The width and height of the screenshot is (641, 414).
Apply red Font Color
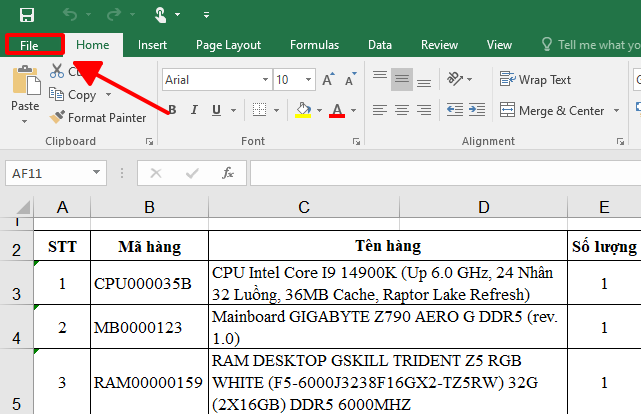click(337, 110)
